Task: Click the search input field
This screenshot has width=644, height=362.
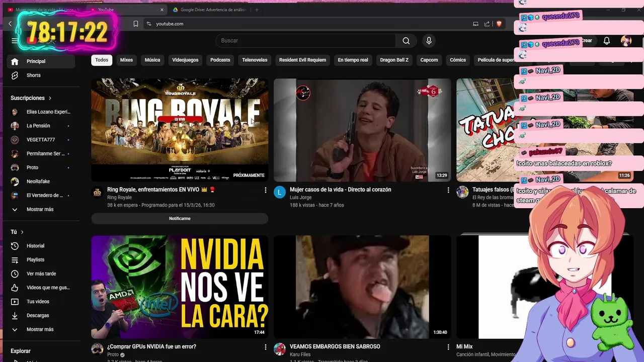Action: click(305, 41)
